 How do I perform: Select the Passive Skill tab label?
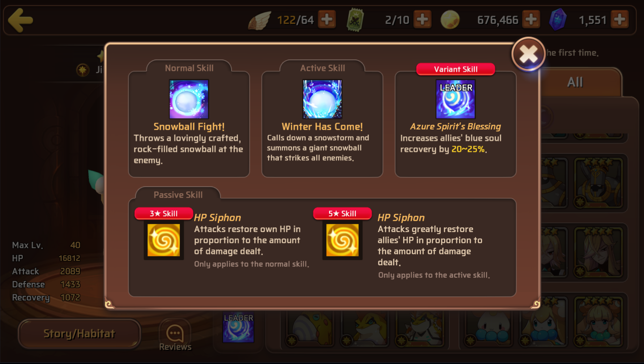click(178, 195)
